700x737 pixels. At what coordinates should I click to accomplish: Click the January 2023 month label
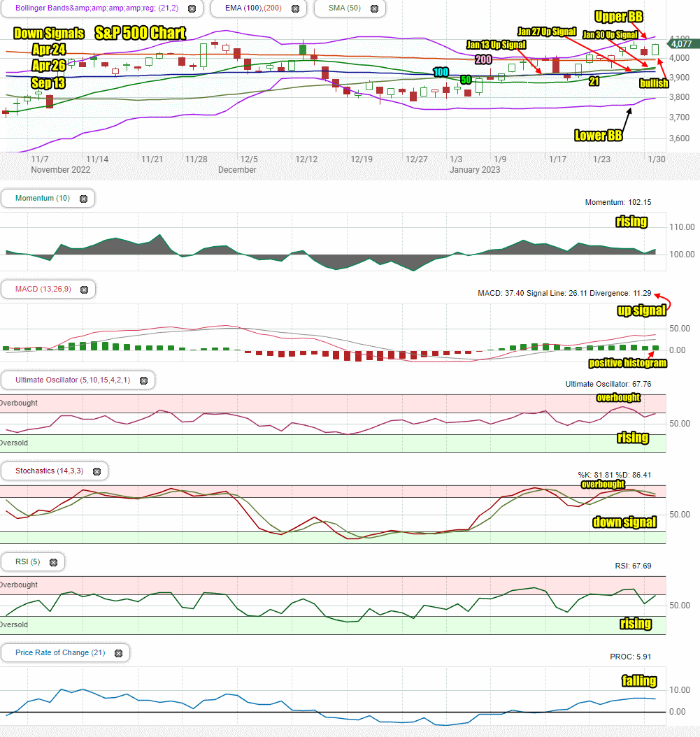point(475,170)
